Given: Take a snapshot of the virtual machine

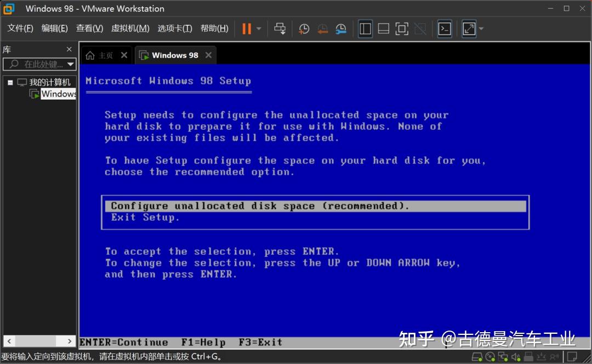Looking at the screenshot, I should (304, 29).
